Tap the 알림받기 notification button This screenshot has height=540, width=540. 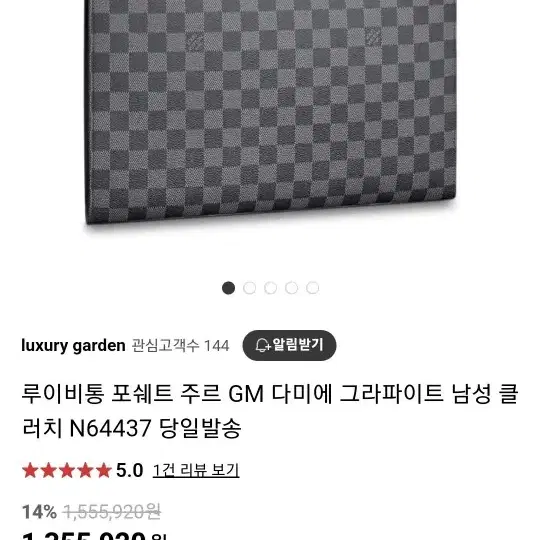(289, 345)
